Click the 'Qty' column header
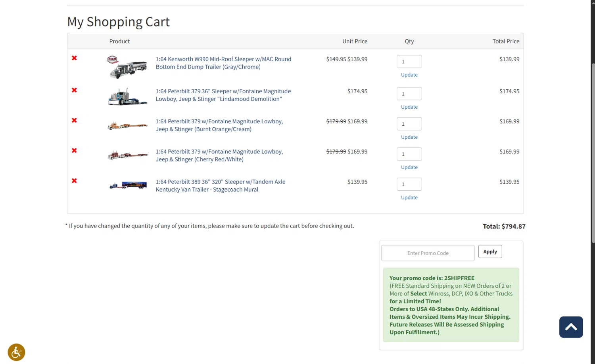 pyautogui.click(x=409, y=41)
